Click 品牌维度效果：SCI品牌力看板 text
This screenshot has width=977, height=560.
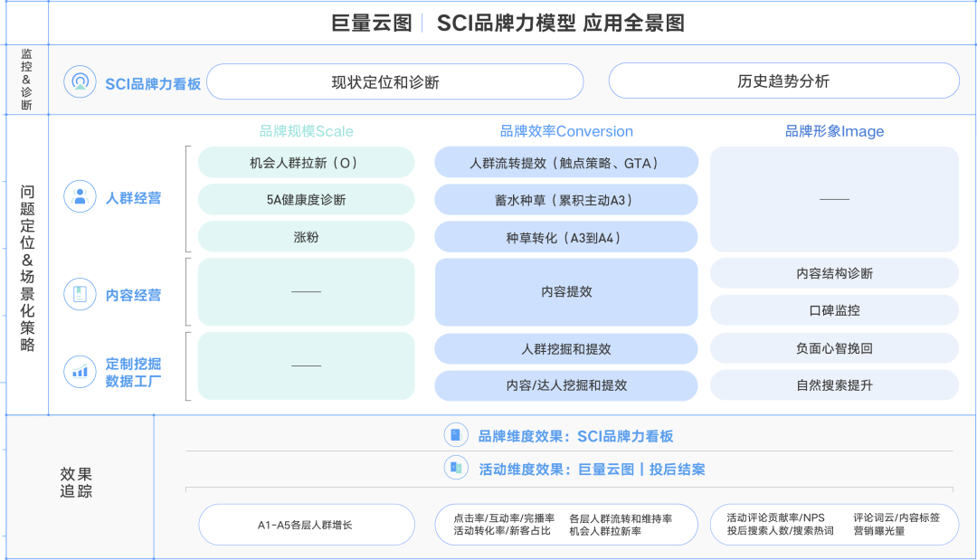[x=575, y=436]
